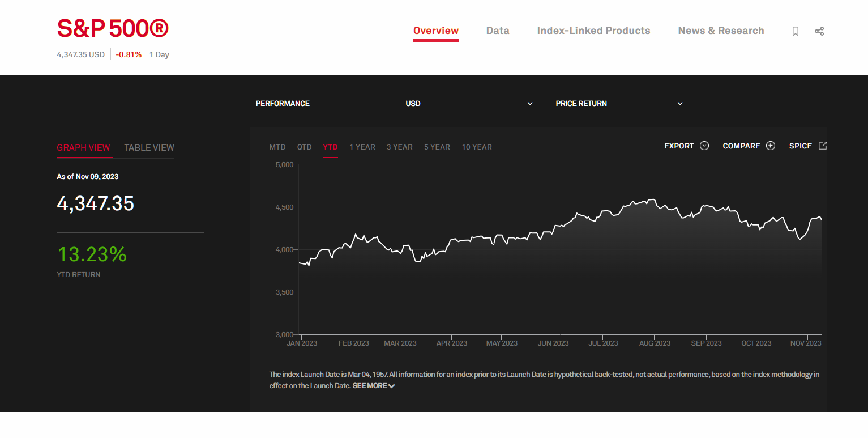Open the USD currency dropdown
The height and width of the screenshot is (438, 868).
tap(471, 105)
